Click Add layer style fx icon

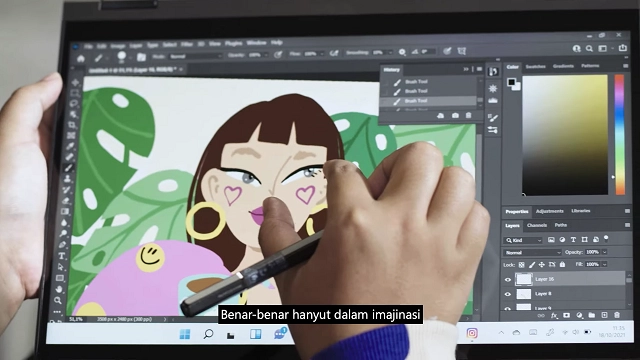554,316
